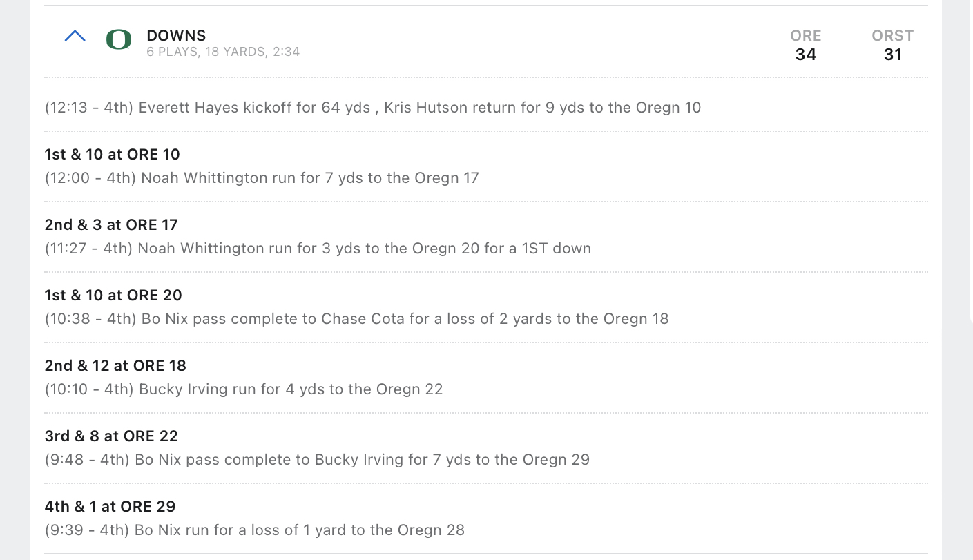973x560 pixels.
Task: Click the 1st & 10 at ORE 10 heading
Action: pos(112,154)
